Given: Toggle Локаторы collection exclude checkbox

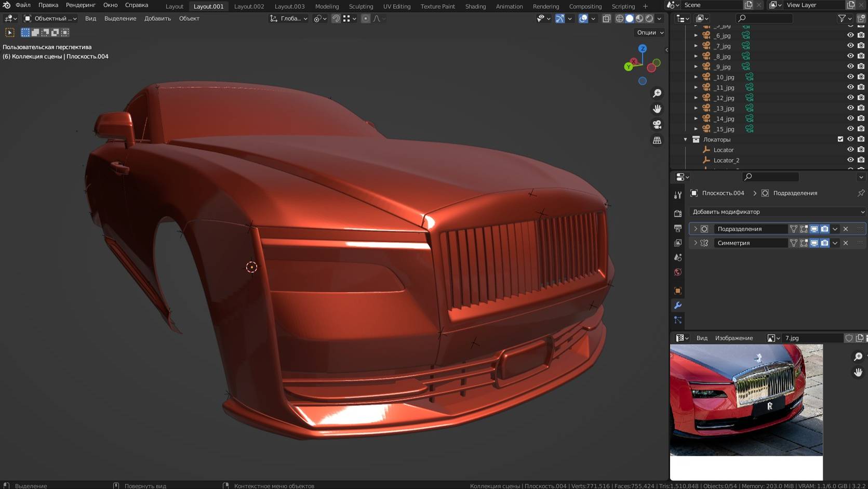Looking at the screenshot, I should pos(840,139).
